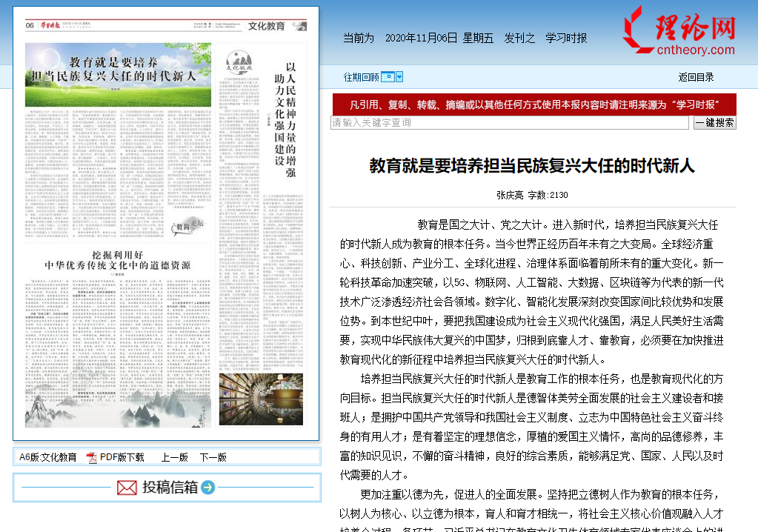The width and height of the screenshot is (758, 532).
Task: Go to the next page with 下一版
Action: pos(213,458)
